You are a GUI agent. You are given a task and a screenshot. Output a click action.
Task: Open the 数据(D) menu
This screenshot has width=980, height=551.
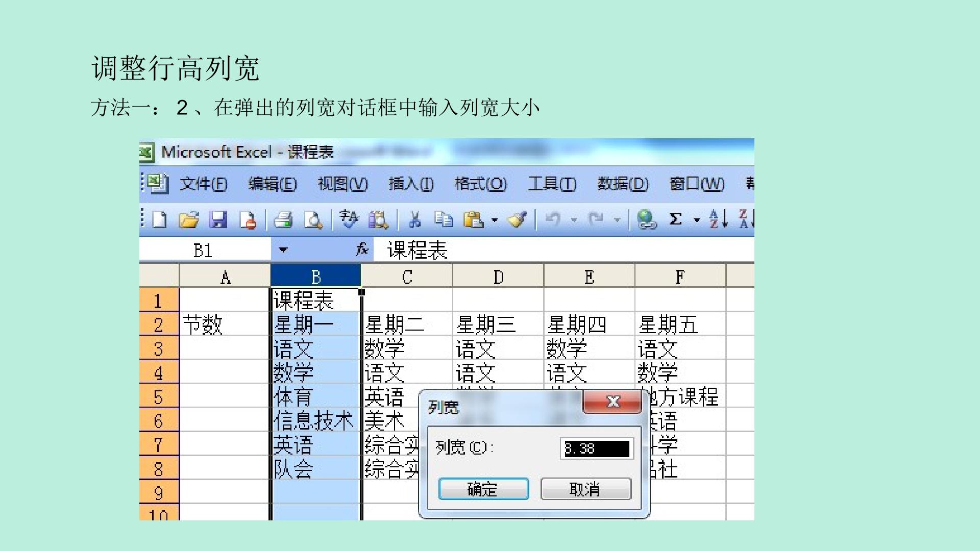point(623,184)
